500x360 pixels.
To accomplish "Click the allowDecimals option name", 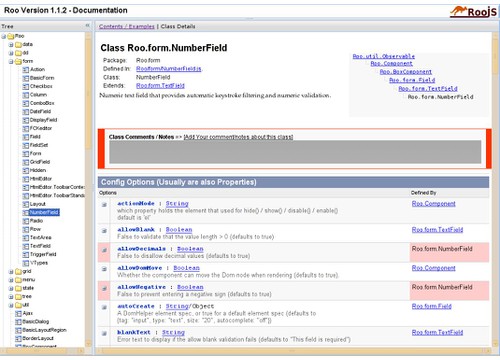I will (x=141, y=249).
